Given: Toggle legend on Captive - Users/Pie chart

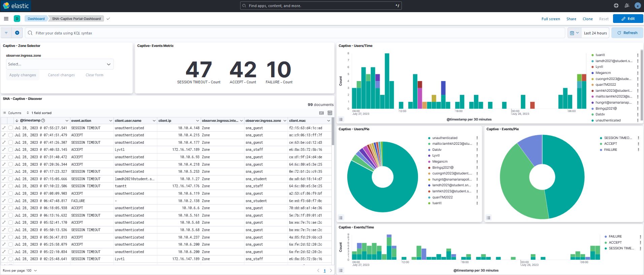Looking at the screenshot, I should (x=341, y=218).
